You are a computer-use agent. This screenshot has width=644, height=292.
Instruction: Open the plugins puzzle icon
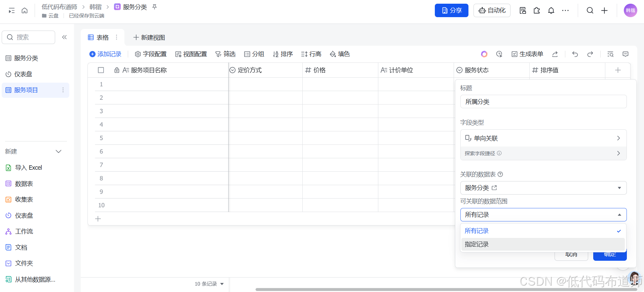pos(537,11)
